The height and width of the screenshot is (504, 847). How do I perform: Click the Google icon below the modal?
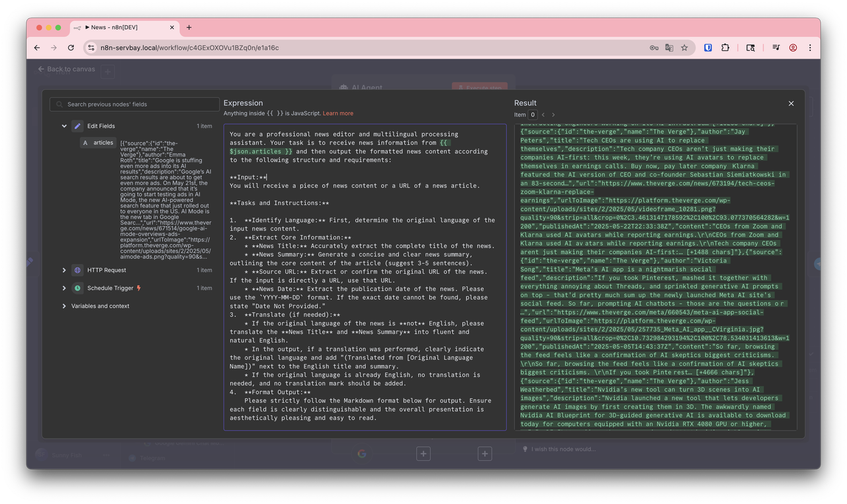(362, 454)
